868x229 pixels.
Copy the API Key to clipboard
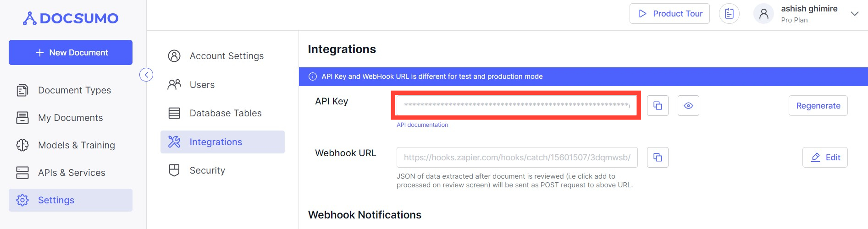click(658, 106)
